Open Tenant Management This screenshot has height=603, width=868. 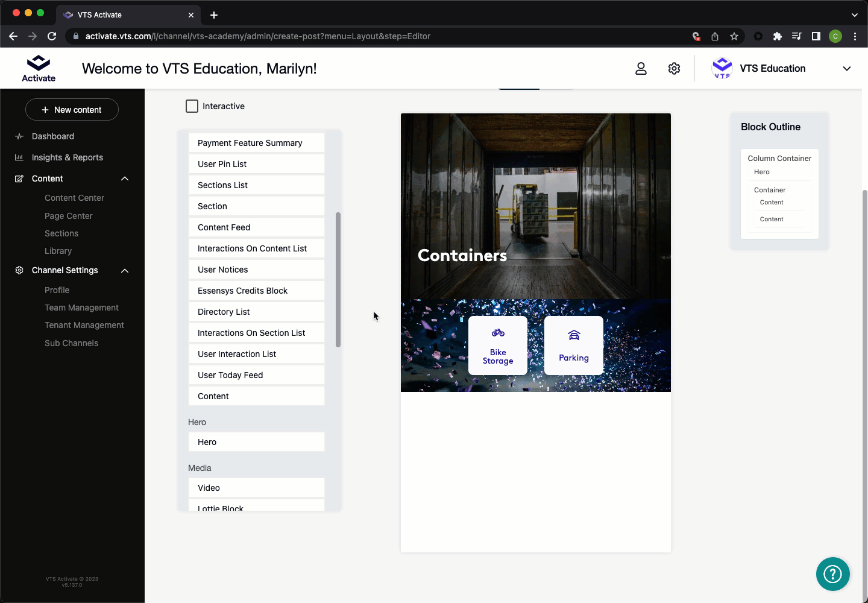(84, 325)
